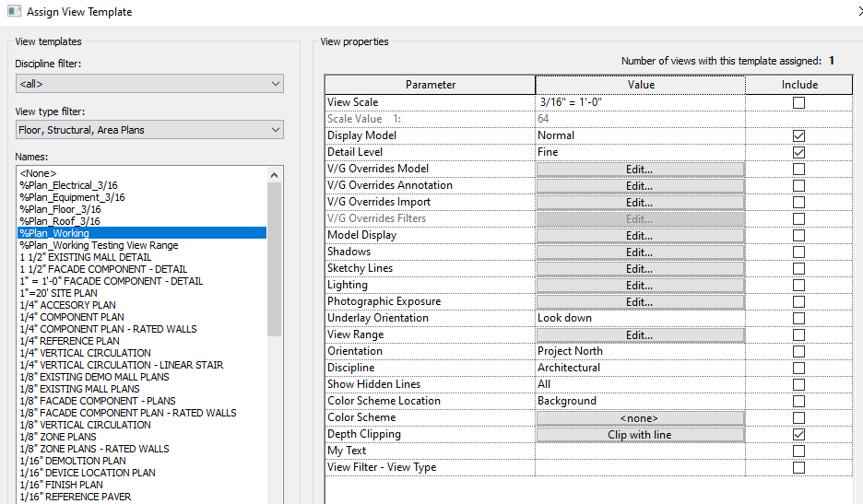The height and width of the screenshot is (504, 863).
Task: Select 1"=20' SITE PLAN template
Action: [x=58, y=293]
